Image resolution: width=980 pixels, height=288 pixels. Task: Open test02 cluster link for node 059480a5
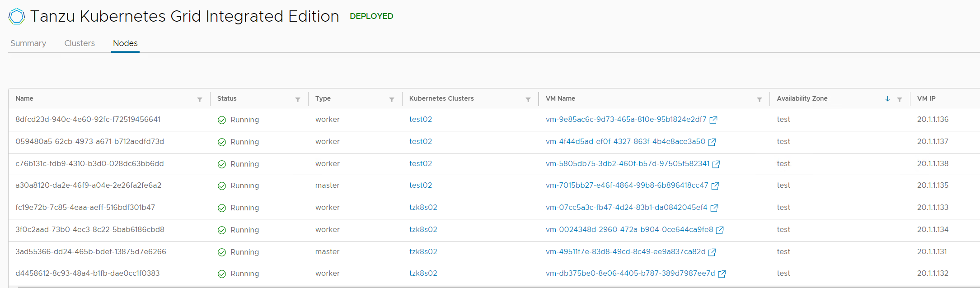tap(421, 141)
